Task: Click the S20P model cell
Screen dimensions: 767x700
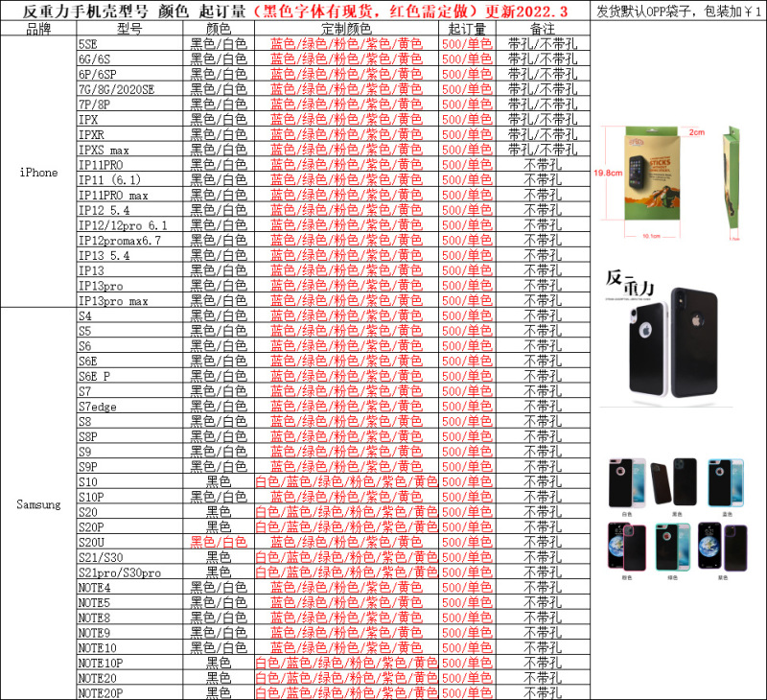Action: click(129, 526)
